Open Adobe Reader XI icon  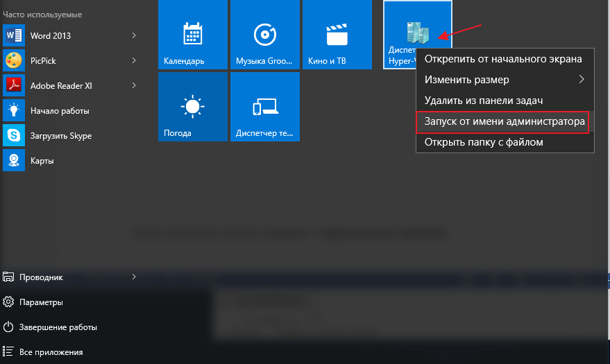(14, 85)
